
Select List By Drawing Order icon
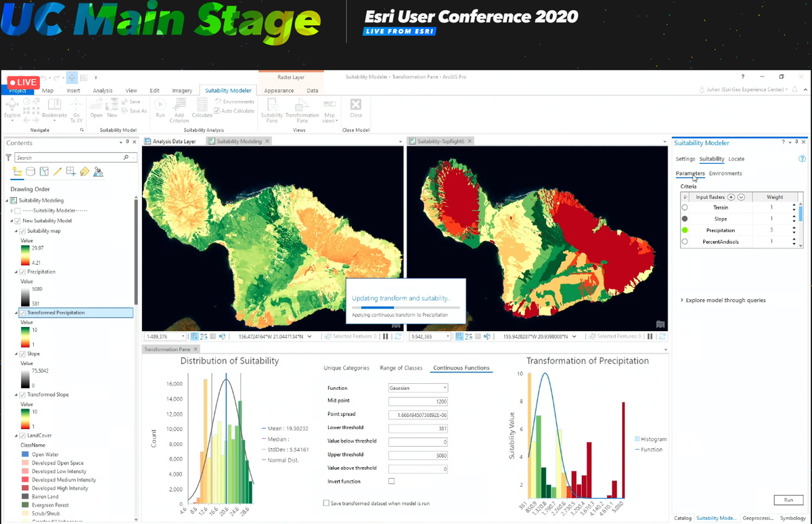[x=18, y=171]
